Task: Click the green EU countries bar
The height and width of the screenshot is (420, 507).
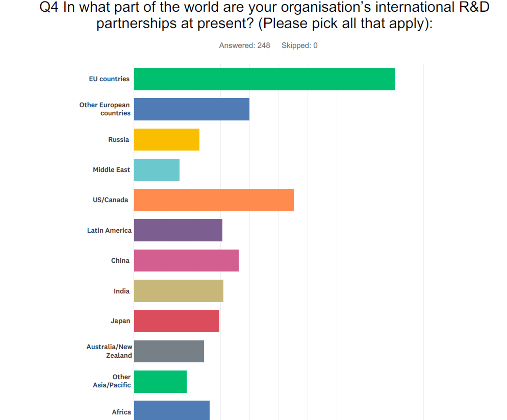Action: (x=265, y=79)
